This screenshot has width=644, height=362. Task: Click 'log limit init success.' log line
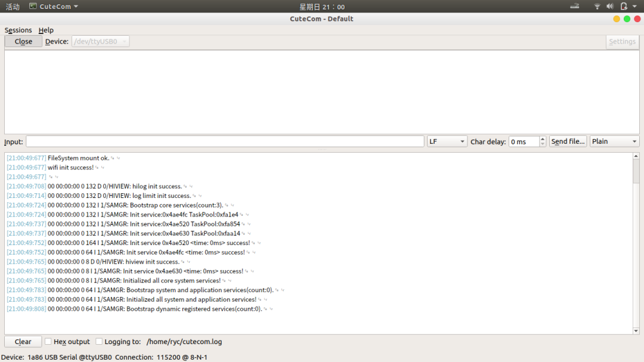[x=162, y=196]
